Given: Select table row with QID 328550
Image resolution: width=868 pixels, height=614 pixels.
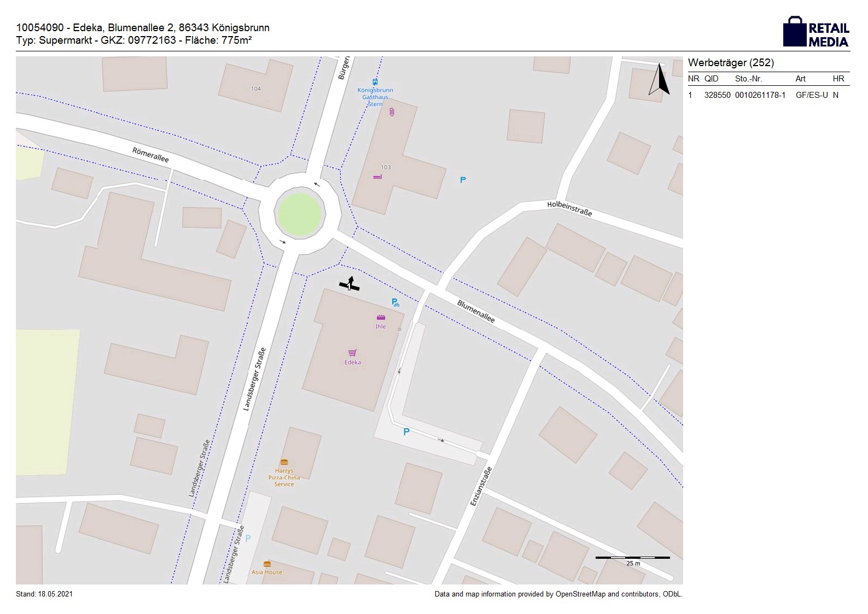Looking at the screenshot, I should [x=768, y=95].
